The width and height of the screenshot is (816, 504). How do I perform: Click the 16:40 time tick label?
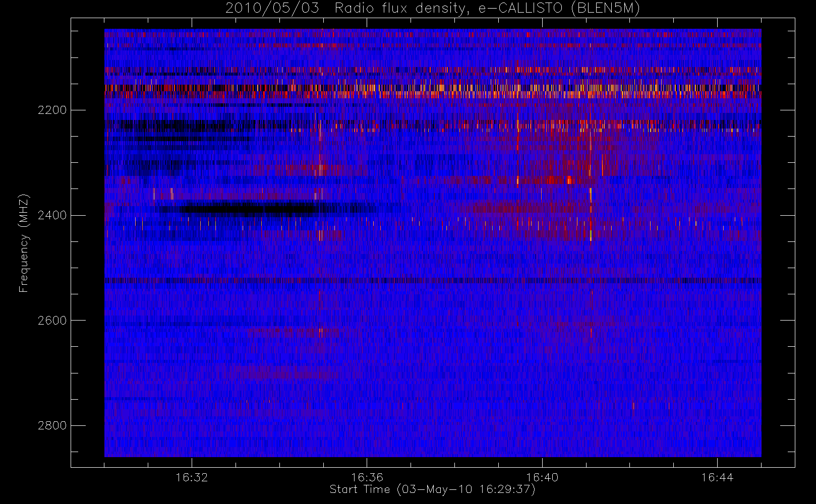542,477
